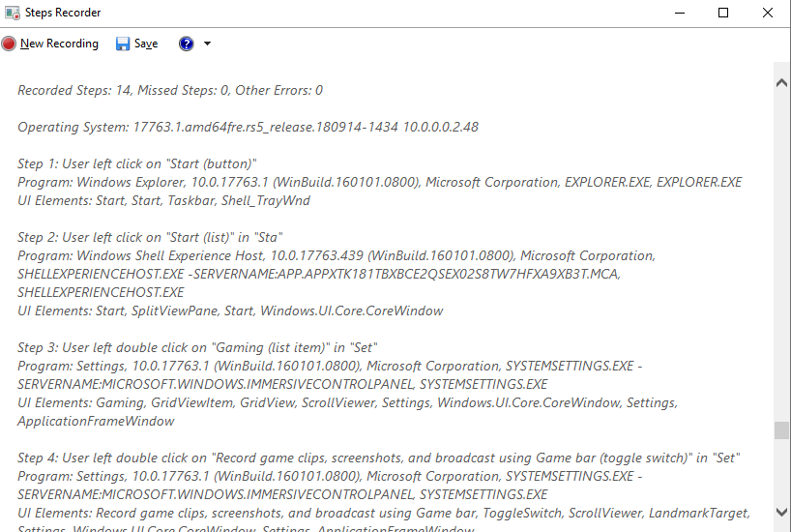The width and height of the screenshot is (791, 532).
Task: Click the vertical scrollbar thumb
Action: 781,430
